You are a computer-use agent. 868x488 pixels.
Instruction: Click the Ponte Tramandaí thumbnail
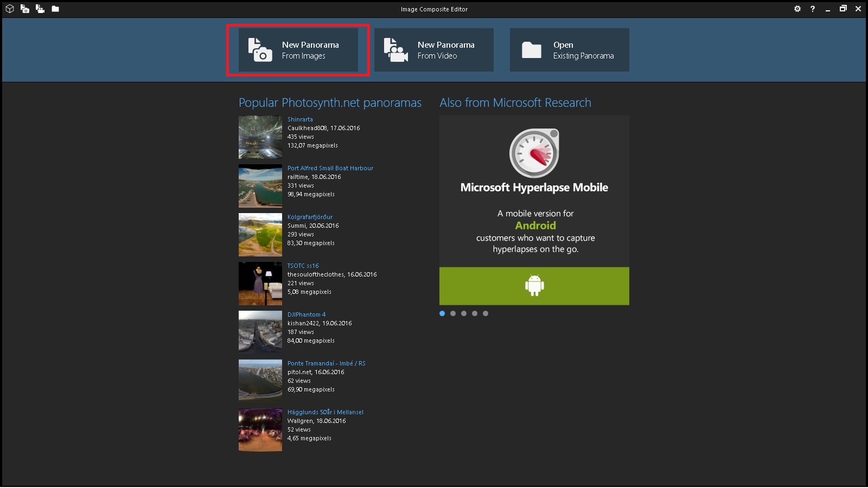coord(260,381)
